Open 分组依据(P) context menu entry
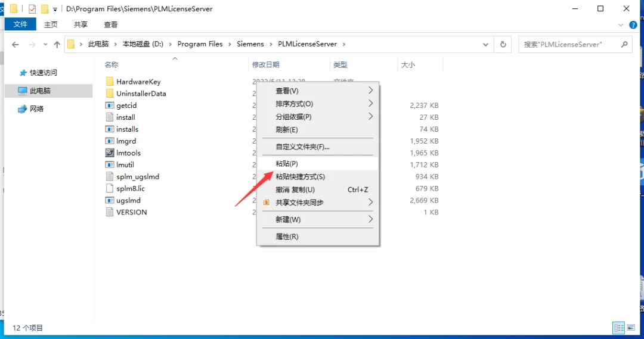The height and width of the screenshot is (339, 644). click(317, 117)
